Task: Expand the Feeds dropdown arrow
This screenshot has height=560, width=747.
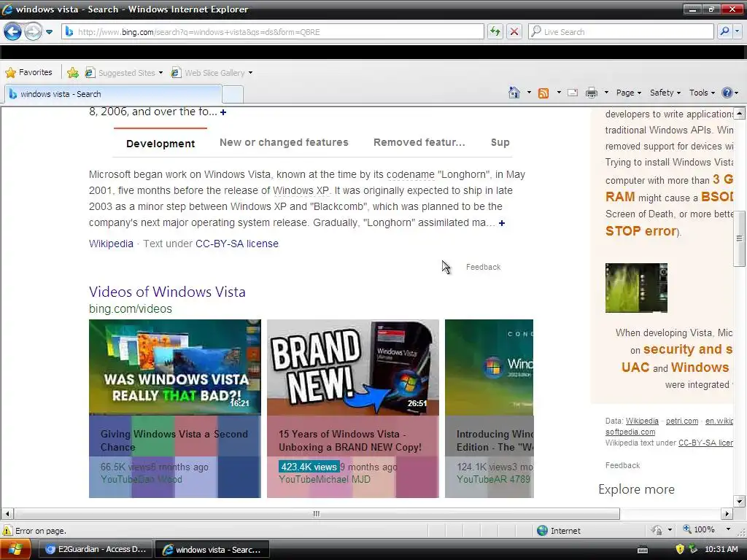Action: (x=558, y=93)
